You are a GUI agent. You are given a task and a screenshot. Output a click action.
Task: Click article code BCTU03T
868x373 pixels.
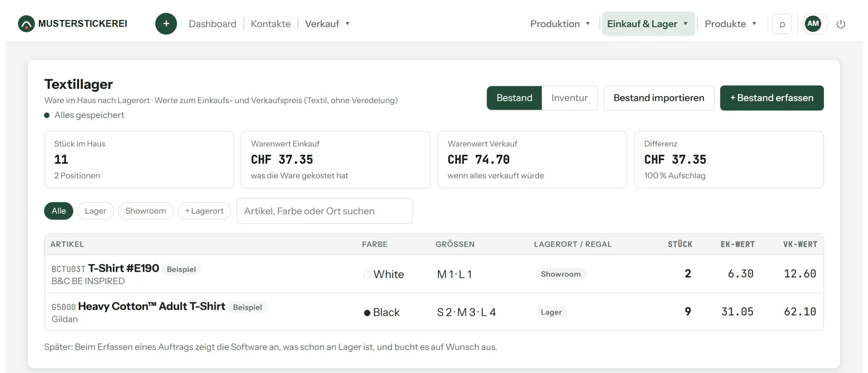click(x=68, y=269)
